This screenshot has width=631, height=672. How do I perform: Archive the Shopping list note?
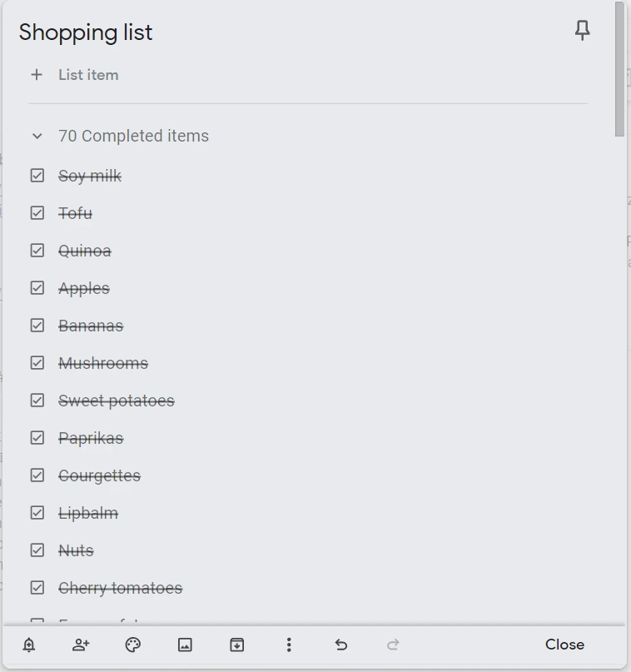click(237, 645)
